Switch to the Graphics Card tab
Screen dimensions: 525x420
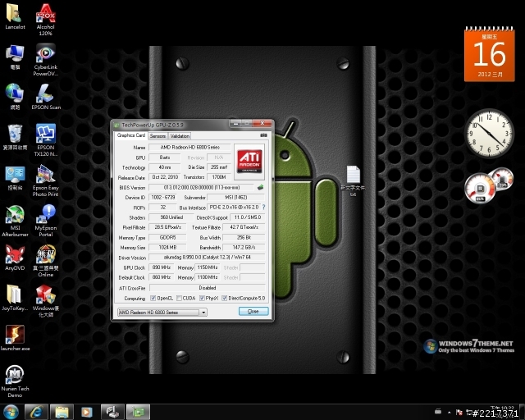131,135
